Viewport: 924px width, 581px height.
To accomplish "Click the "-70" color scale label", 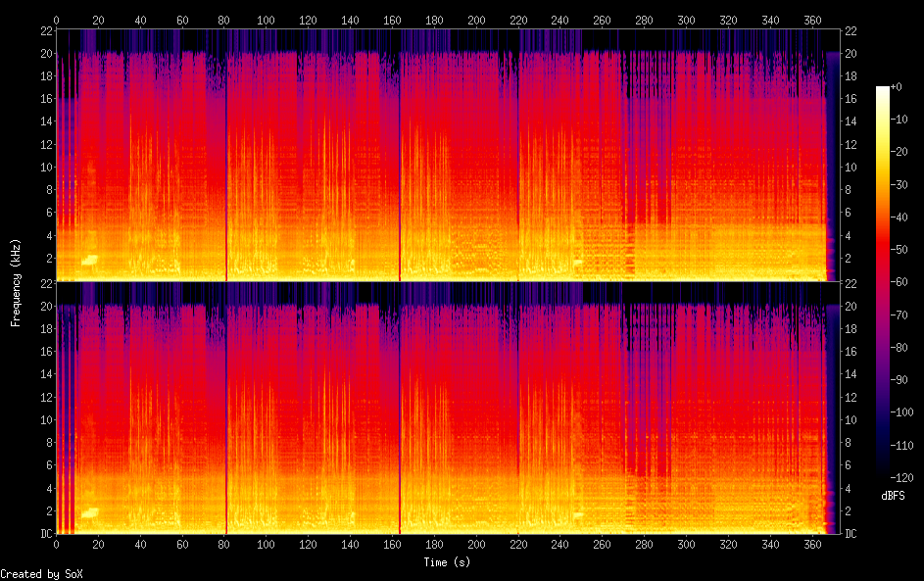I will (899, 315).
